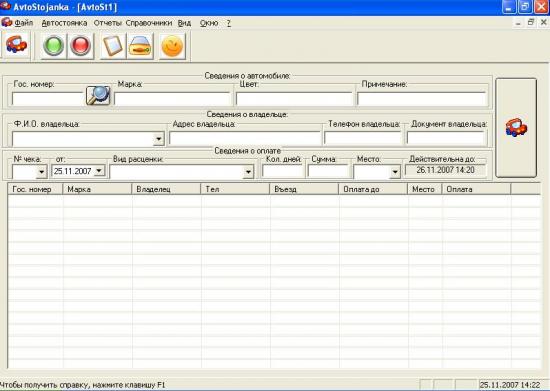Open the Окно menu
550x391 pixels.
209,23
